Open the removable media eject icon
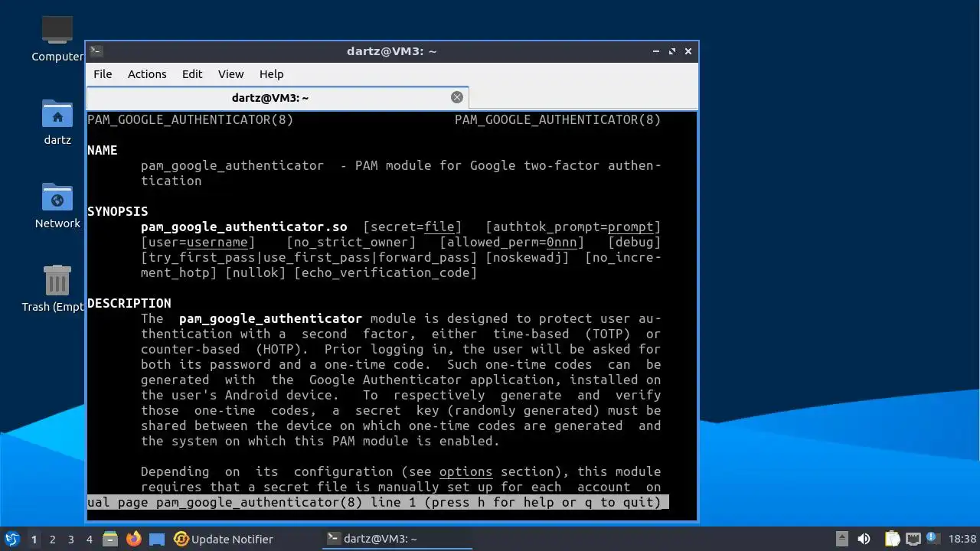The width and height of the screenshot is (980, 551). [x=842, y=539]
